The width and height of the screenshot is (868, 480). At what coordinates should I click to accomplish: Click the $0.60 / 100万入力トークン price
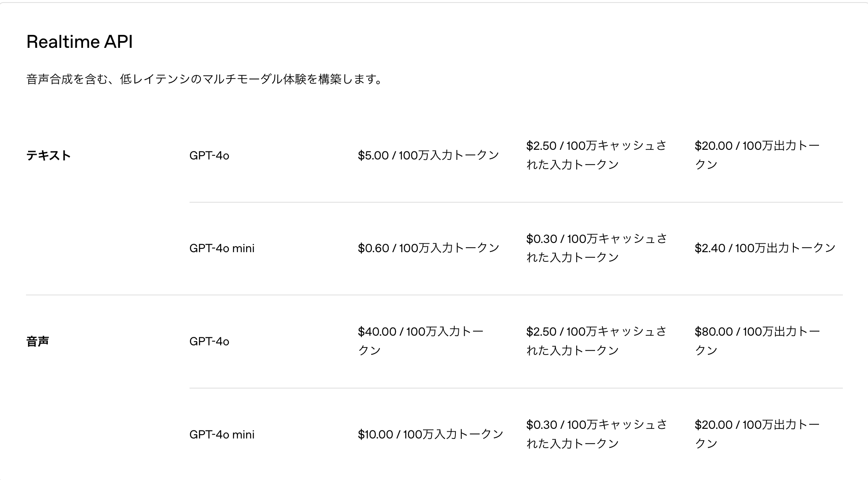click(x=428, y=248)
